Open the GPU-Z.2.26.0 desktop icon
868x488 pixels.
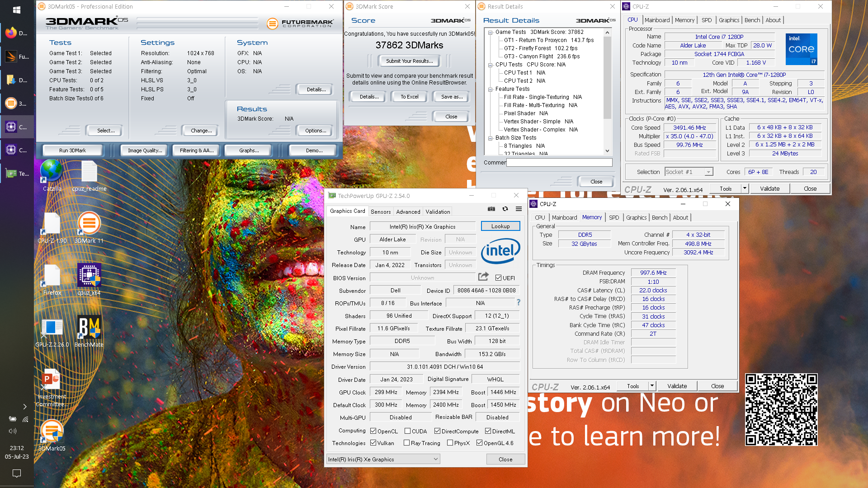tap(52, 331)
